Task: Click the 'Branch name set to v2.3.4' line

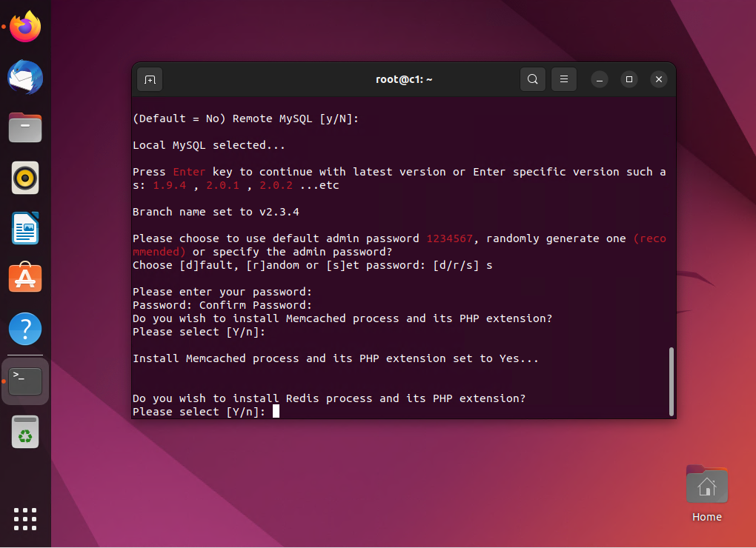Action: click(x=216, y=212)
